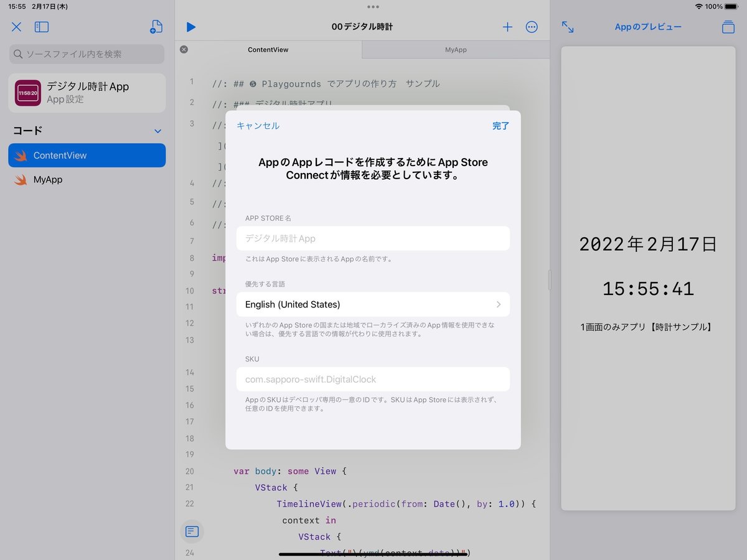This screenshot has width=747, height=560.
Task: Tap the three-dot multitasking indicator at top
Action: click(x=373, y=7)
